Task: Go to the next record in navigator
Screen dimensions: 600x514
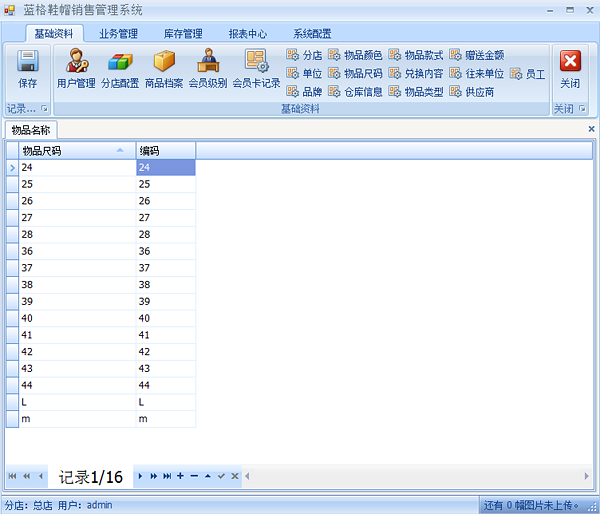Action: pyautogui.click(x=141, y=476)
